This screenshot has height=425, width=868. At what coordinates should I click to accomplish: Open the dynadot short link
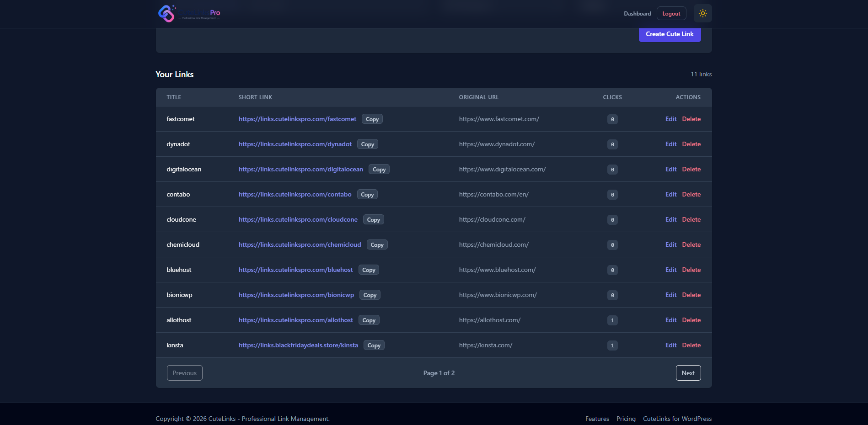click(295, 144)
